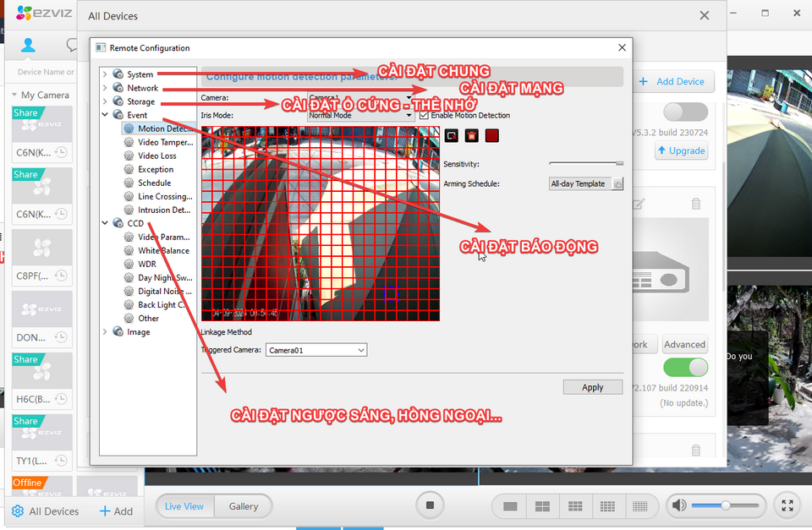812x530 pixels.
Task: Click the plus icon on Add Device
Action: pos(643,81)
